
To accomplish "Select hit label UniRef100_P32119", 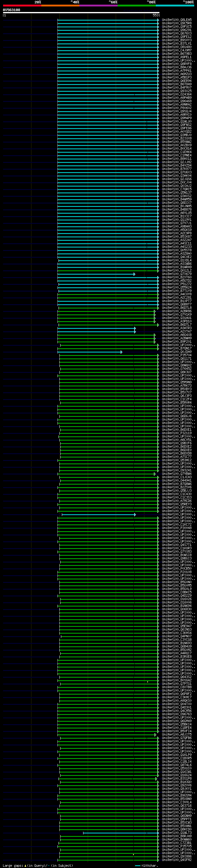I will click(x=176, y=433).
